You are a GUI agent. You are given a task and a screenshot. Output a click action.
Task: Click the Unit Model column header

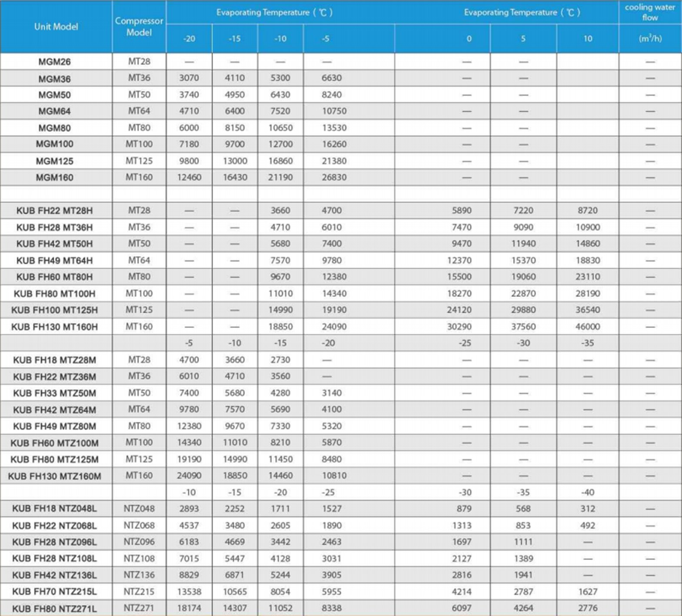(x=56, y=27)
